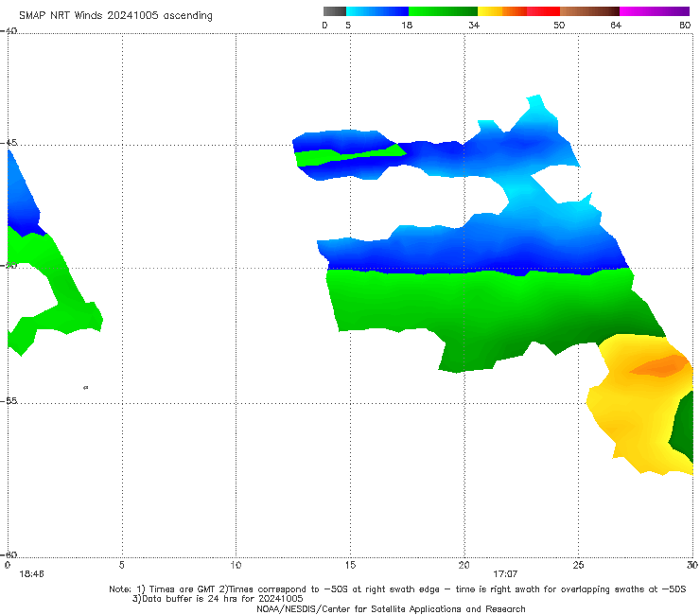Click the note line 'Times are GMT'
Screen dimensions: 700x615
point(184,589)
